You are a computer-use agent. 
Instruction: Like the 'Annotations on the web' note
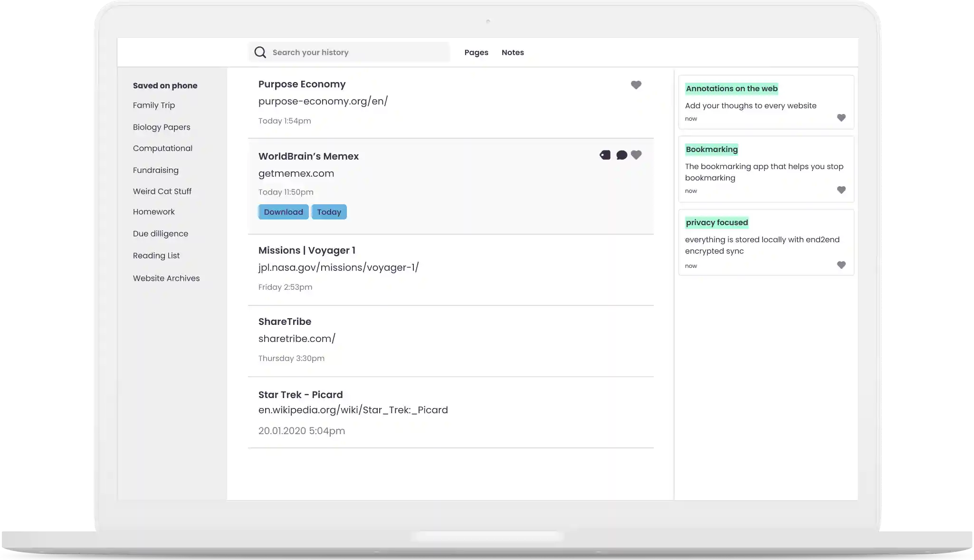point(841,118)
